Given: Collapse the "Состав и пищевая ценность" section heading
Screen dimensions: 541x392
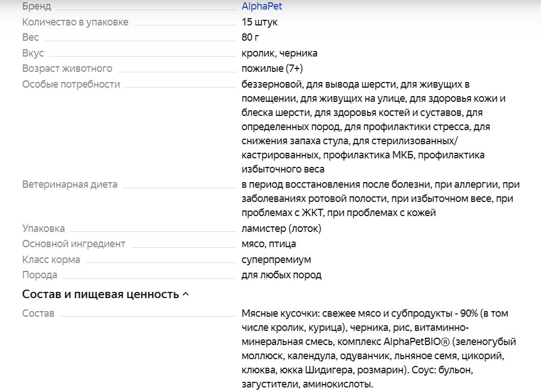Looking at the screenshot, I should point(100,295).
